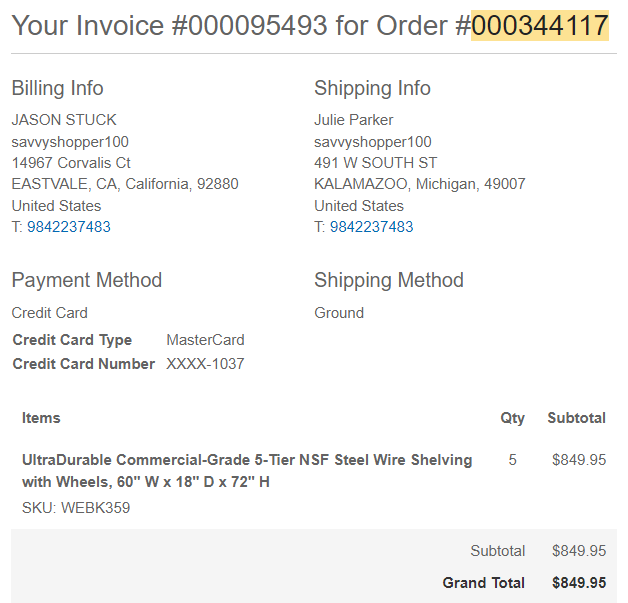Screen dimensions: 628x603
Task: Click the Payment Method heading
Action: 87,280
